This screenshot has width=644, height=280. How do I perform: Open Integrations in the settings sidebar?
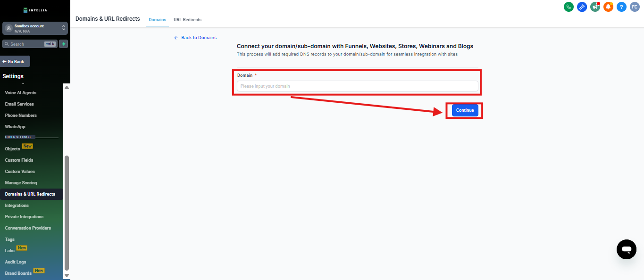[17, 206]
